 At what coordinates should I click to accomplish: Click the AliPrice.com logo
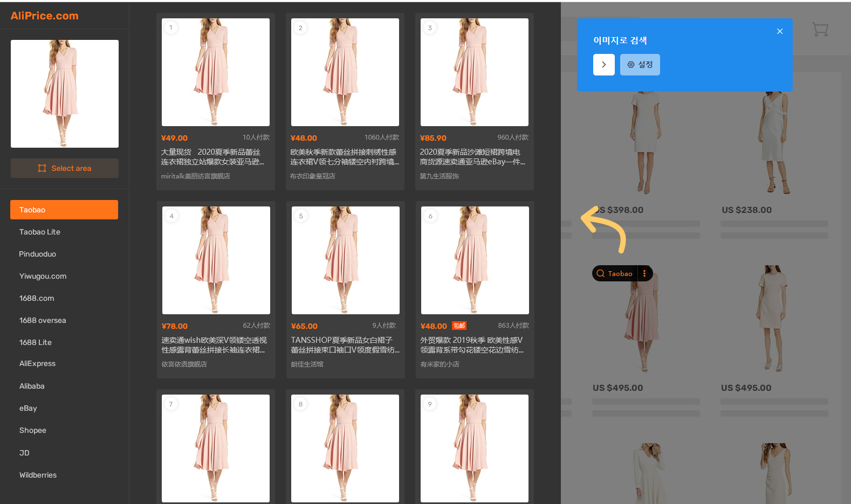coord(45,16)
